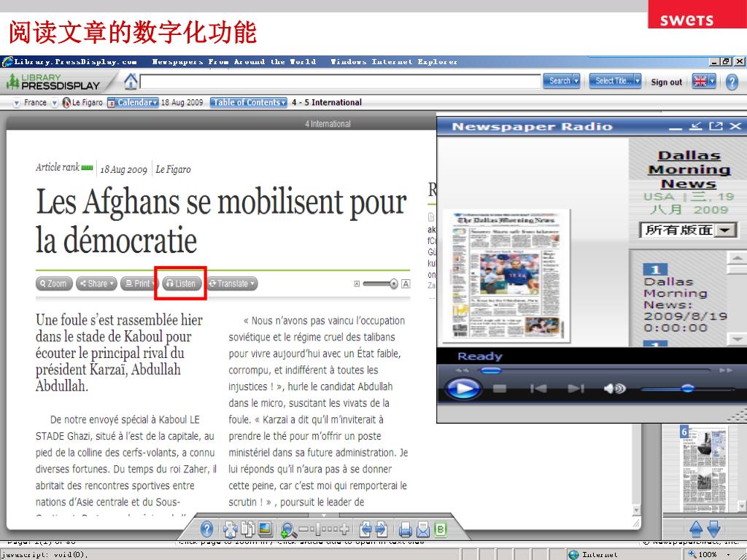Print page with bottom toolbar printer icon
The height and width of the screenshot is (560, 747).
[x=406, y=529]
